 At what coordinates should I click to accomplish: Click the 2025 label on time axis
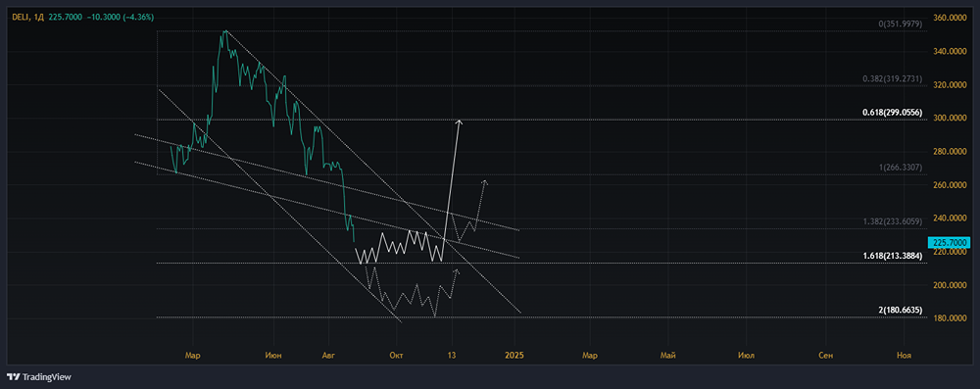[x=514, y=356]
